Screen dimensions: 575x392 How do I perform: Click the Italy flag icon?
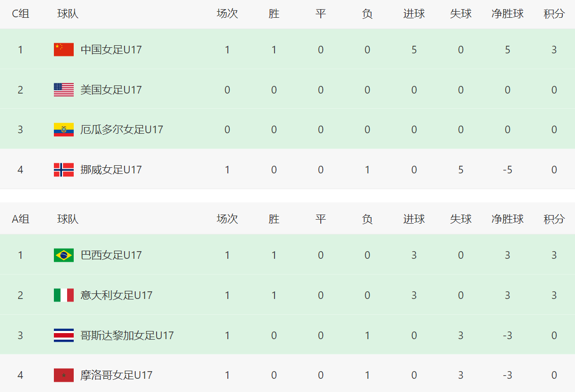[x=64, y=295]
